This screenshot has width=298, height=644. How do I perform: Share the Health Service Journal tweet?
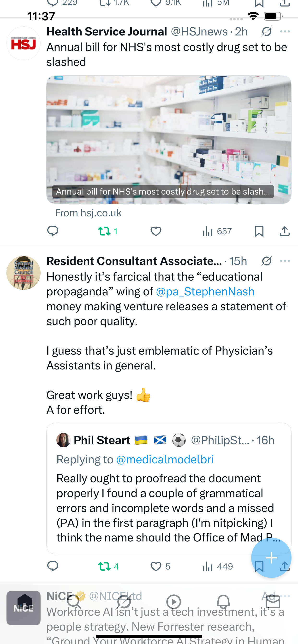click(x=285, y=231)
